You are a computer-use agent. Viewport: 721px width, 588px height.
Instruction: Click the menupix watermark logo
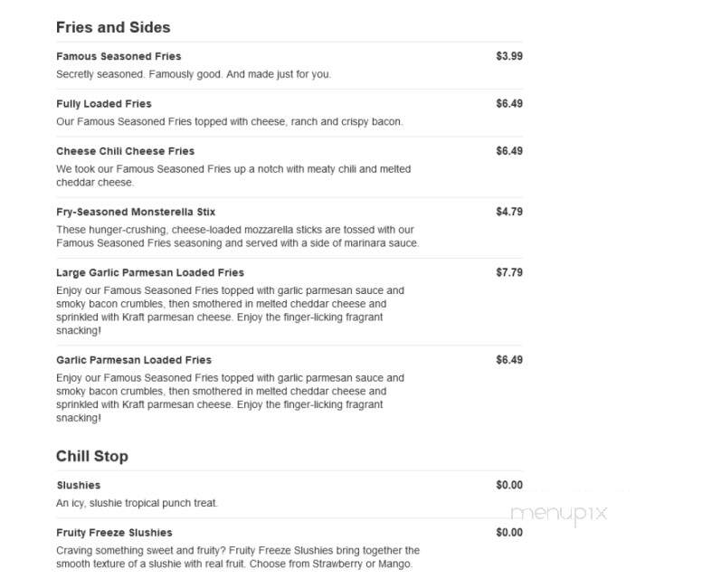[559, 515]
